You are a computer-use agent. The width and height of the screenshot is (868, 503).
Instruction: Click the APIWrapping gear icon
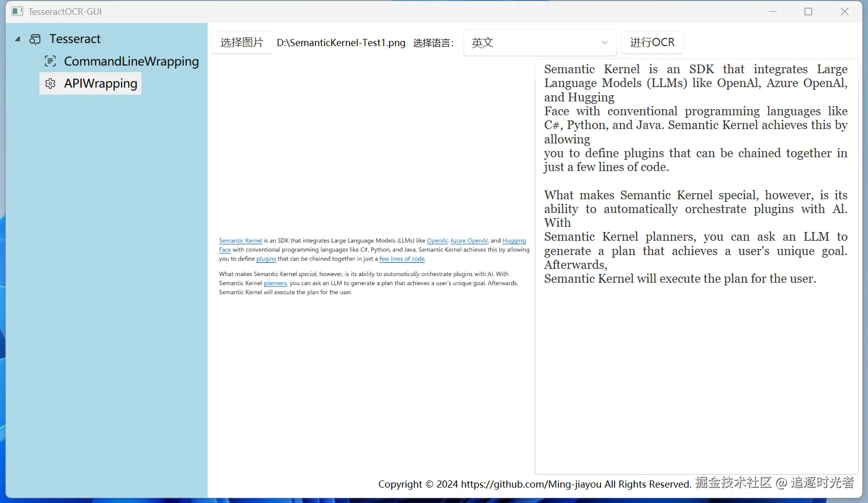click(50, 83)
